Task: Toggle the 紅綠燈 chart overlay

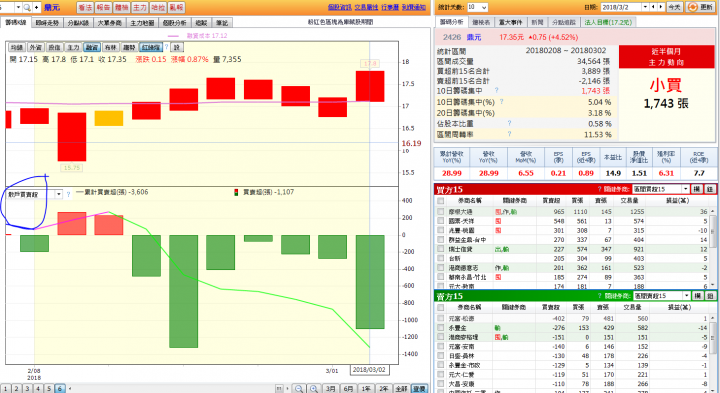Action: point(151,47)
